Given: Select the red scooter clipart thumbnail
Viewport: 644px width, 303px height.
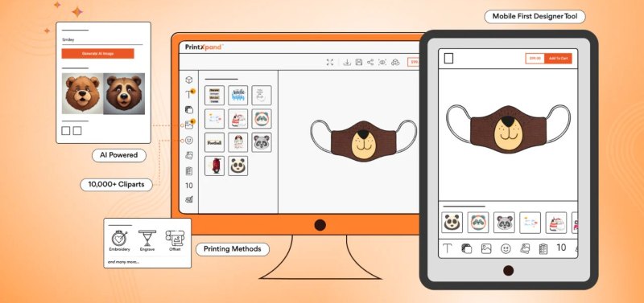Looking at the screenshot, I should (215, 166).
